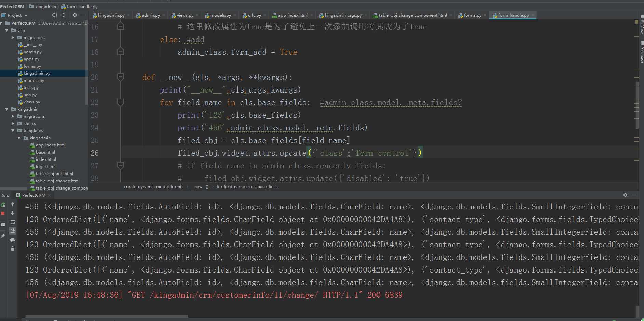Click horizontal scrollbar of Project tree
Image resolution: width=644 pixels, height=321 pixels.
[14, 189]
